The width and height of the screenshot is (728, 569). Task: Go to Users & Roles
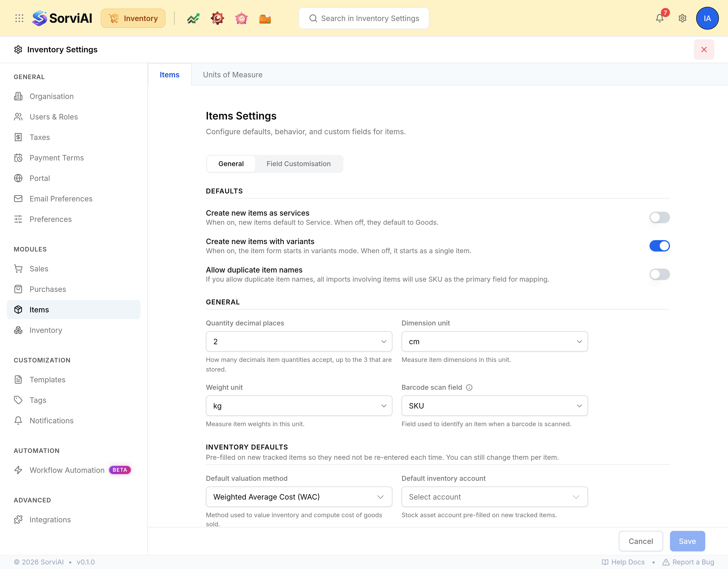(x=73, y=117)
